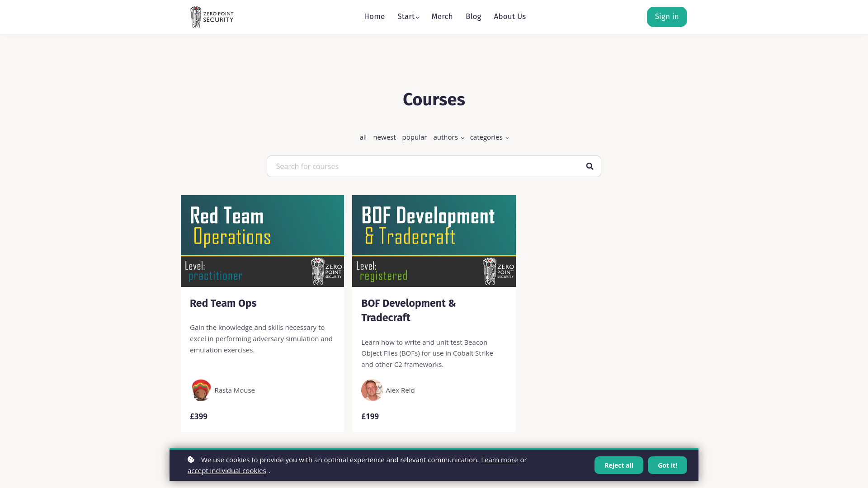The height and width of the screenshot is (488, 868).
Task: Click the Reject all cookies button
Action: 618,465
